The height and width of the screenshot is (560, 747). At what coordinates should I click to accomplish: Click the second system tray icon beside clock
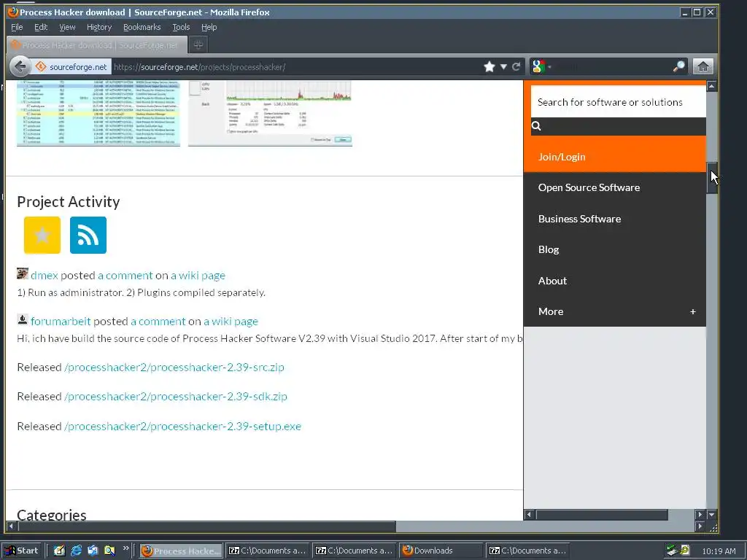click(684, 550)
